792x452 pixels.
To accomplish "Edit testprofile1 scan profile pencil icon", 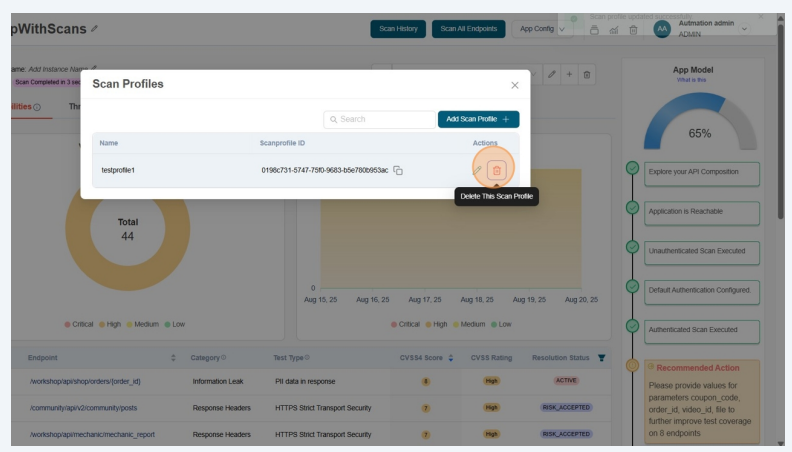I will [x=477, y=170].
